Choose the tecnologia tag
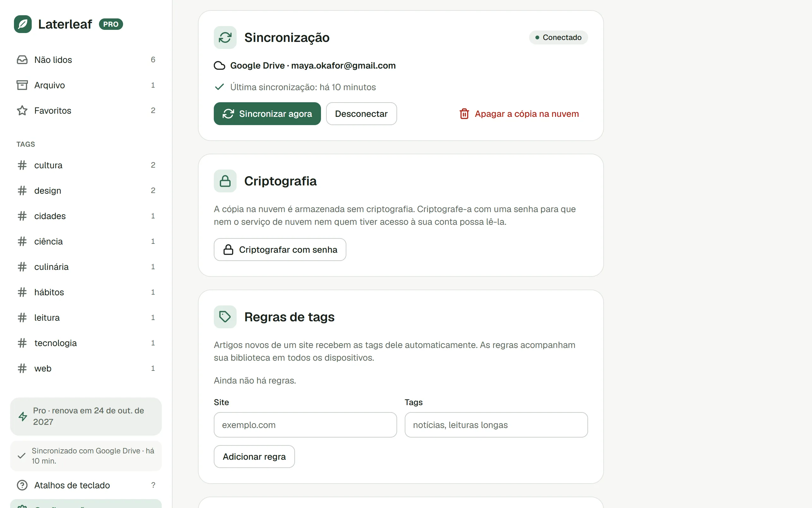812x508 pixels. point(86,343)
